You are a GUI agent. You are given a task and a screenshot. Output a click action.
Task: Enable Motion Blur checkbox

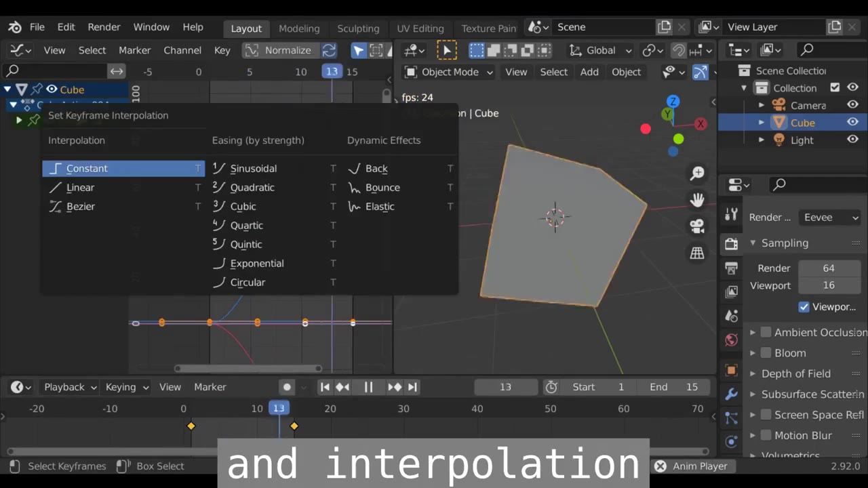[x=766, y=435]
